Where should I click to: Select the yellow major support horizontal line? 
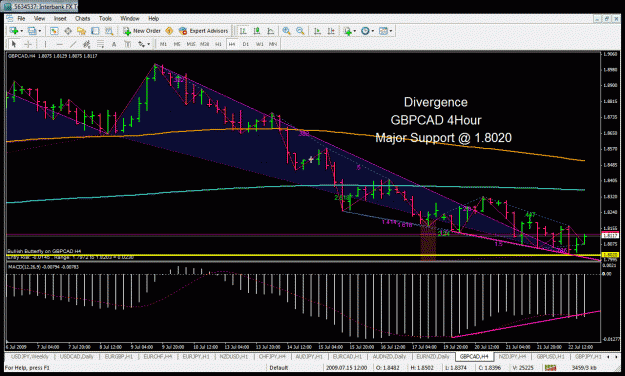pyautogui.click(x=303, y=254)
